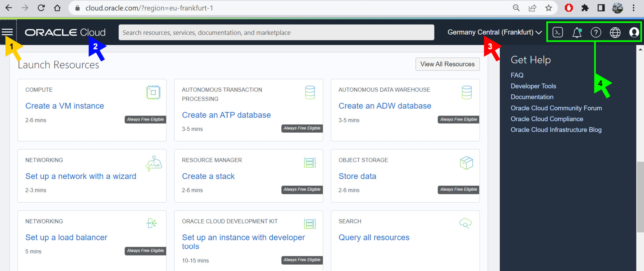Click the SEARCH category label
Viewport: 644px width, 271px height.
tap(350, 221)
